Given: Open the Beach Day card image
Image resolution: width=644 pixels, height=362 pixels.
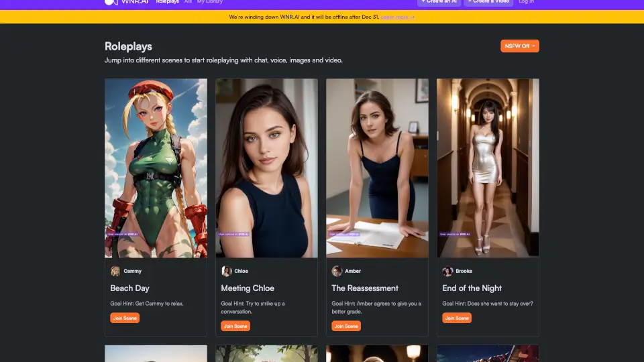Looking at the screenshot, I should tap(156, 168).
